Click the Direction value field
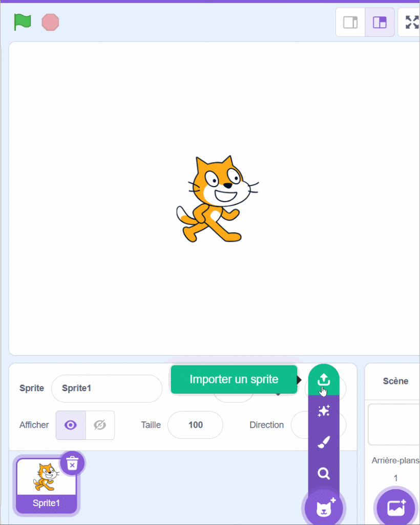This screenshot has height=525, width=420. [x=300, y=425]
